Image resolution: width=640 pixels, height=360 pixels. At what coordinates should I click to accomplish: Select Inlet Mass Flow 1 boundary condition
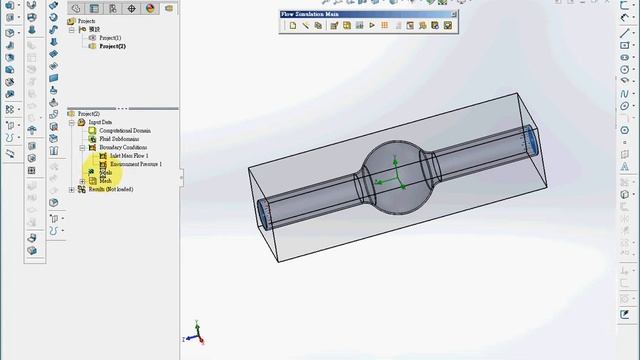pyautogui.click(x=129, y=156)
